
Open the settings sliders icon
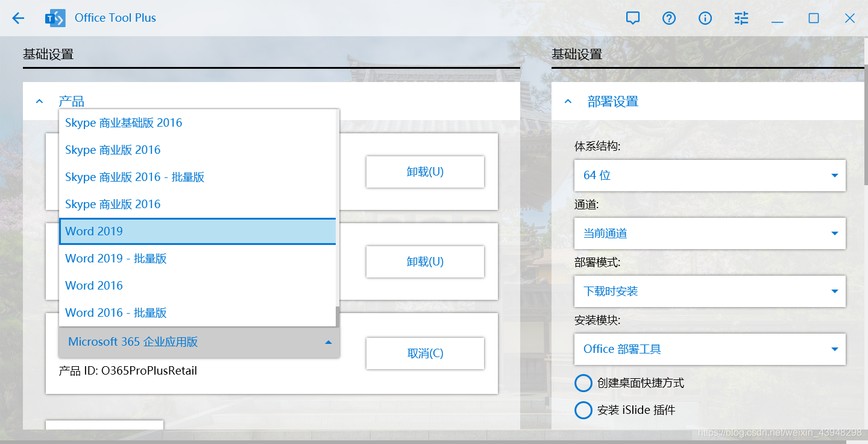click(741, 18)
